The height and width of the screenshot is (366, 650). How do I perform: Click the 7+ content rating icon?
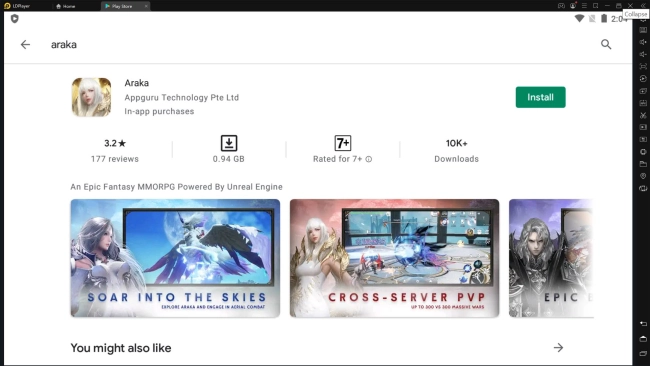click(x=343, y=143)
